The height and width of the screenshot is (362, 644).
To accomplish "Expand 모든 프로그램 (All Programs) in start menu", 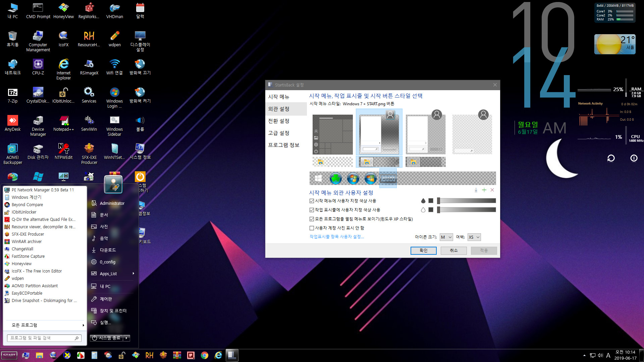I will click(45, 325).
